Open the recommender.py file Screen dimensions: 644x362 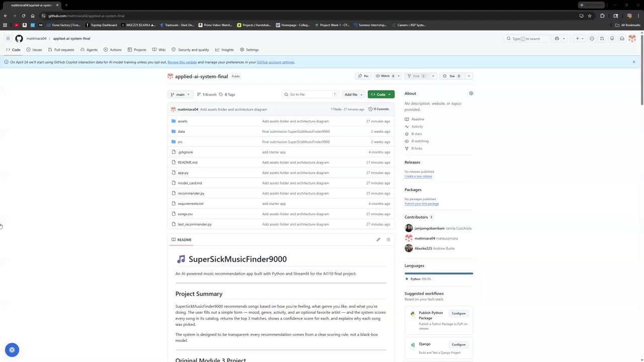click(x=191, y=194)
